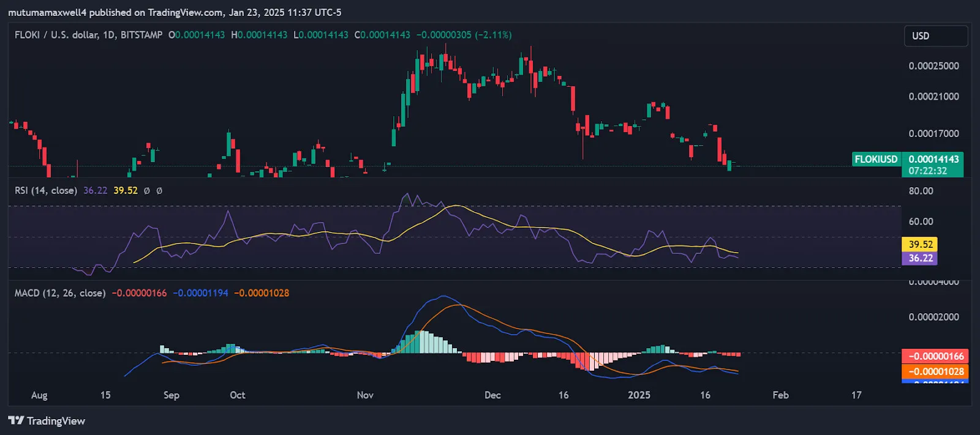The height and width of the screenshot is (435, 980).
Task: Click the signal value -0.00001028 in legend
Action: [x=262, y=293]
